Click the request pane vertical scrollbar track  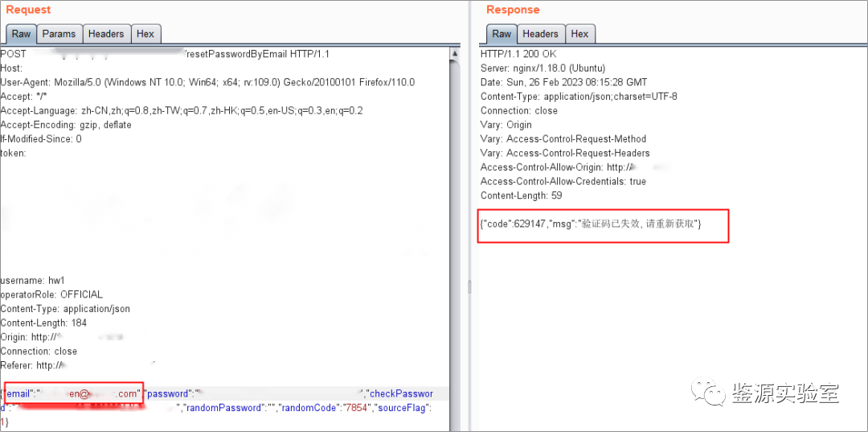pos(455,241)
